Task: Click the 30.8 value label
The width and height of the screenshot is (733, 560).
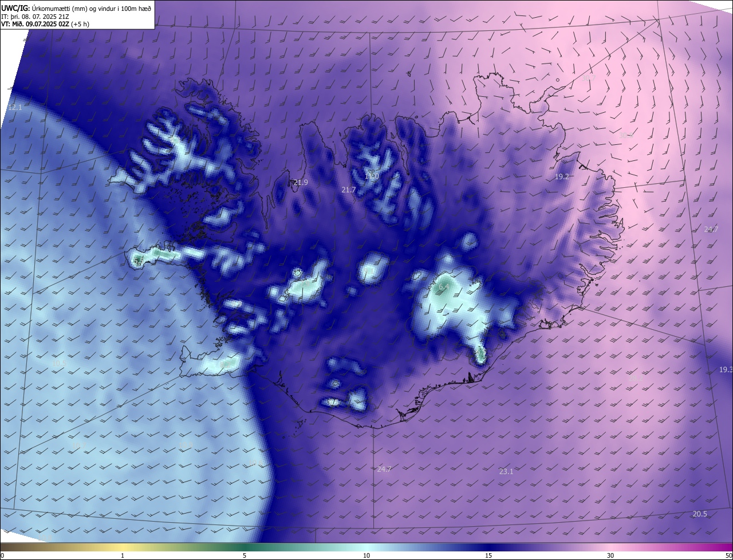Action: tap(626, 136)
